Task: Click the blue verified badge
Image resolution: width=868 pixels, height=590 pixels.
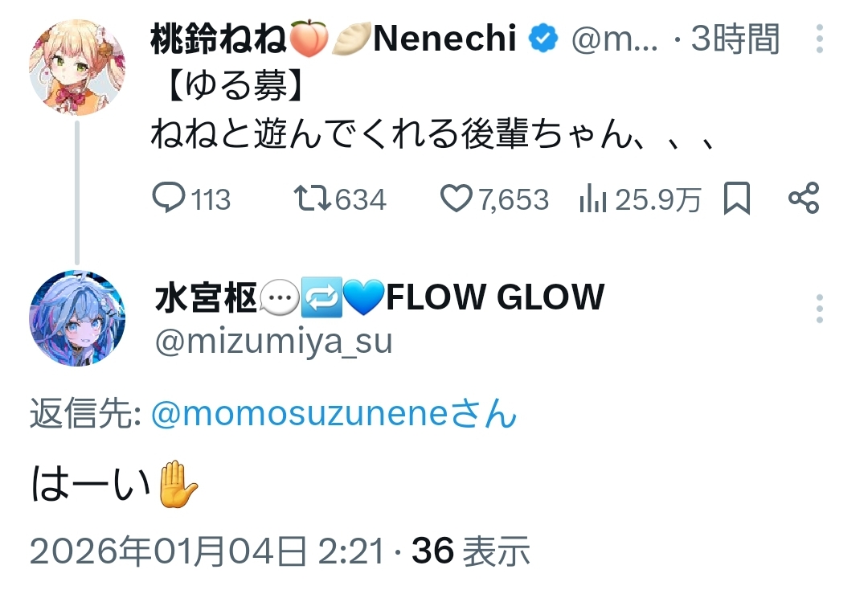Action: [542, 39]
